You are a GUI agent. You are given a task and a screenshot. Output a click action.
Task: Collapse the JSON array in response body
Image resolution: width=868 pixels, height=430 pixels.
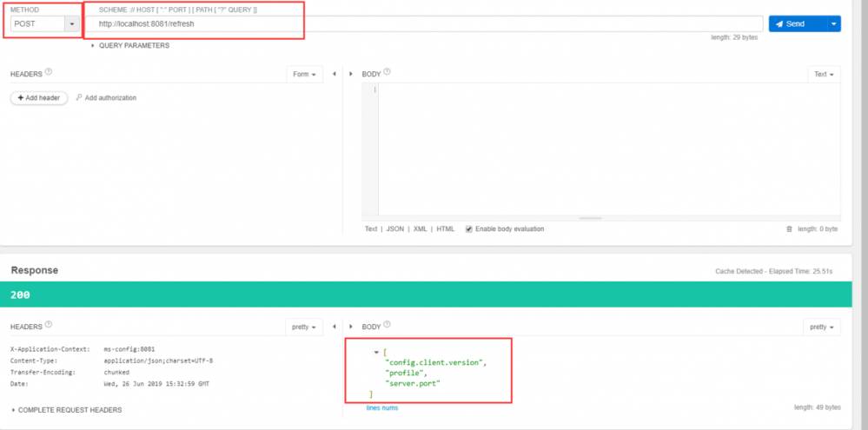[377, 352]
